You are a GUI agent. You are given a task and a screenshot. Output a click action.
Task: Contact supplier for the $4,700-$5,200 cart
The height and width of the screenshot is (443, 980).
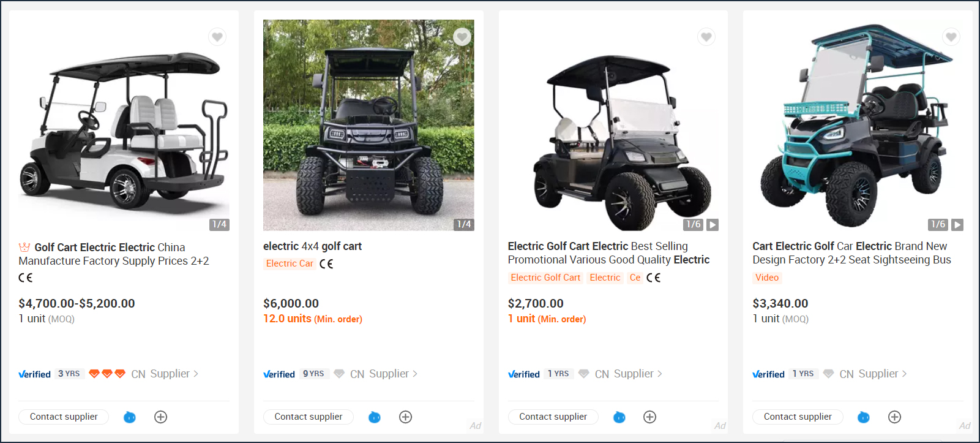[64, 417]
